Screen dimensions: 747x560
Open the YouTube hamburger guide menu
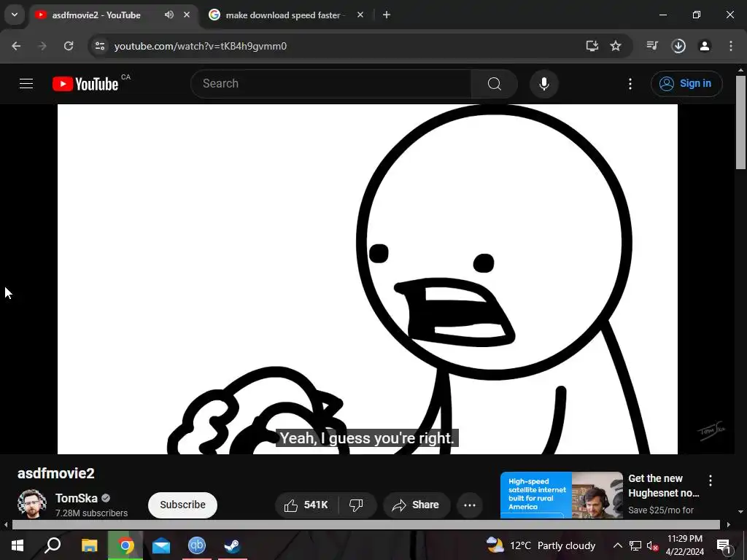click(x=26, y=84)
